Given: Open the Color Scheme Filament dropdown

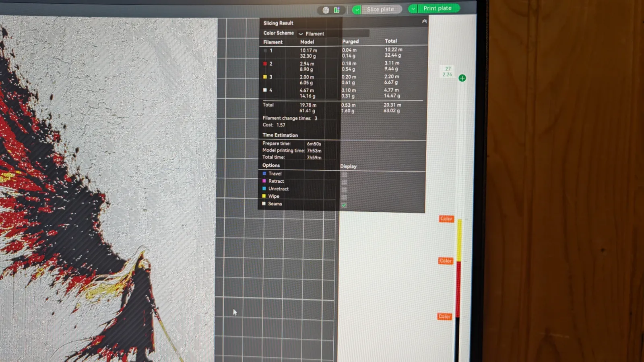Looking at the screenshot, I should [333, 33].
